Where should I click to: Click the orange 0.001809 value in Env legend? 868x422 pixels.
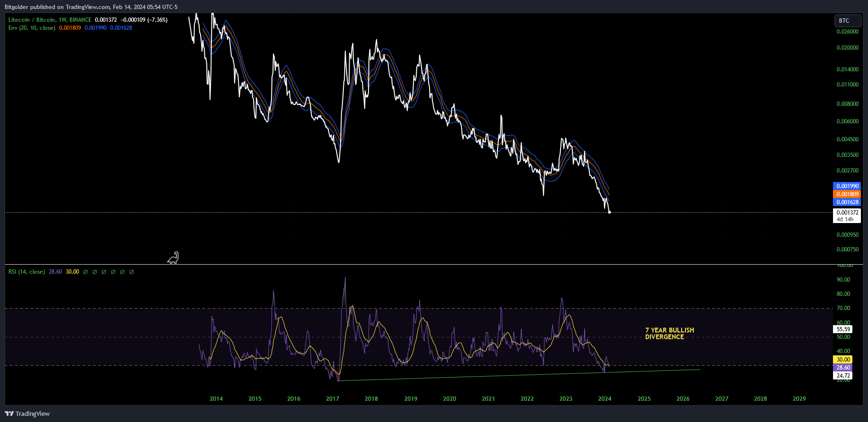70,28
